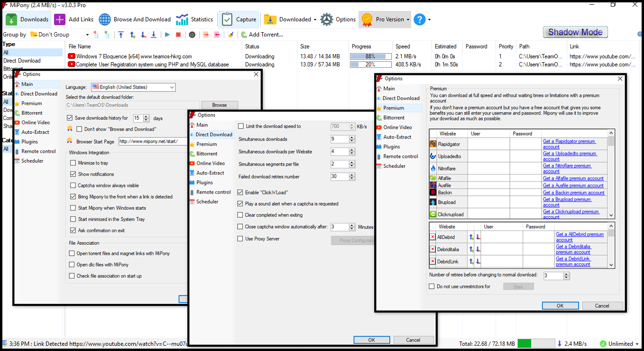Open Options via the gear icon
The width and height of the screenshot is (644, 351).
point(327,19)
